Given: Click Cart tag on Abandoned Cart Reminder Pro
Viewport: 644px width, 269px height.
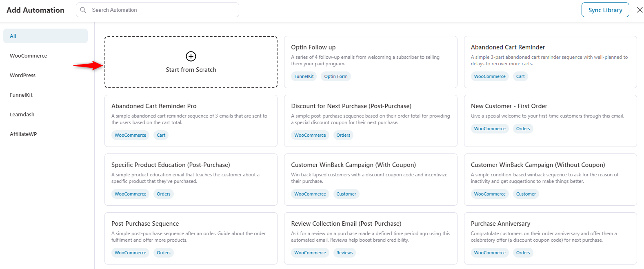Looking at the screenshot, I should 161,135.
